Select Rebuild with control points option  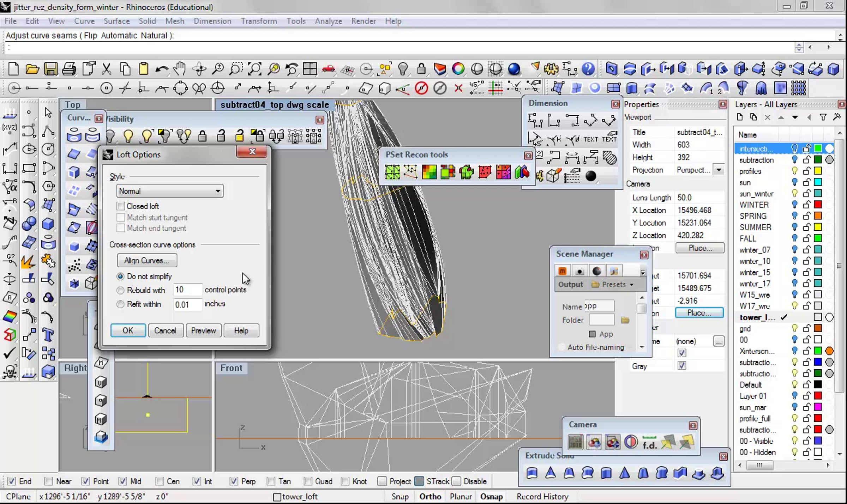(121, 290)
